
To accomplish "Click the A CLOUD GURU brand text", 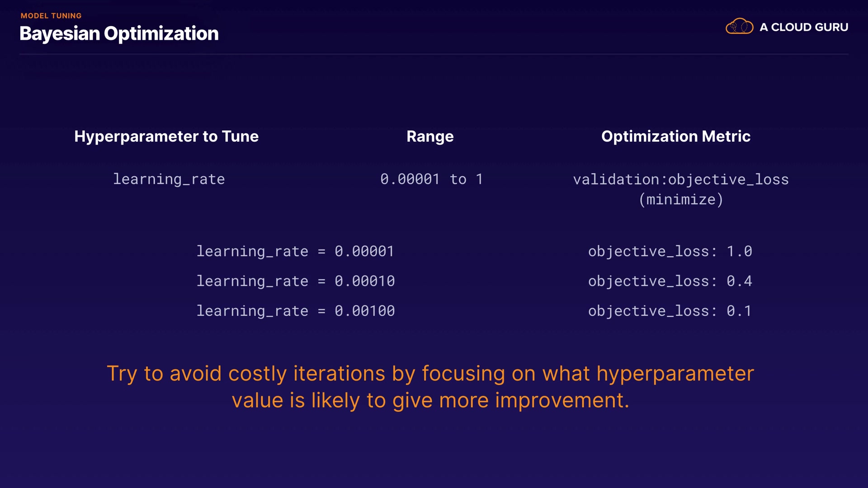I will [804, 27].
